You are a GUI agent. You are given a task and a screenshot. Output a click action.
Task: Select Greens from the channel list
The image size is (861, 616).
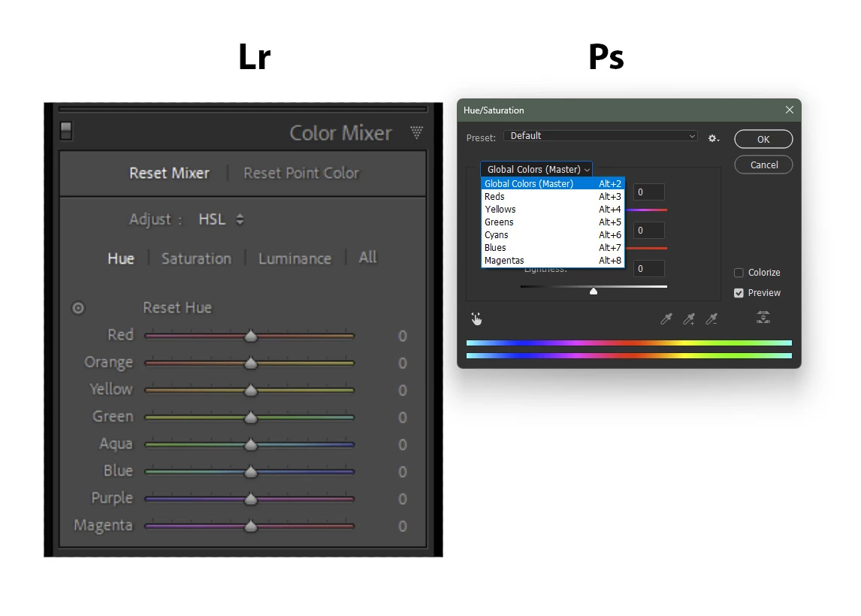(552, 222)
